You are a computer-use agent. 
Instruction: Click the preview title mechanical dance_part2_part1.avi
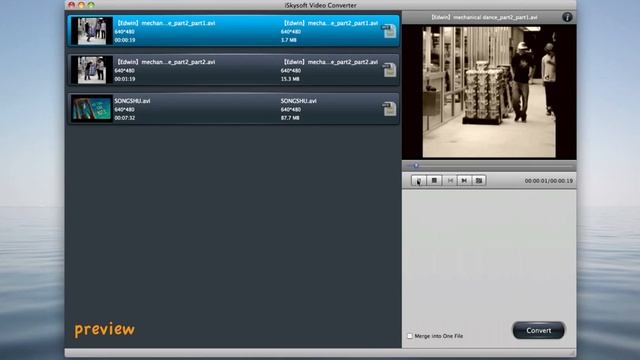click(484, 17)
